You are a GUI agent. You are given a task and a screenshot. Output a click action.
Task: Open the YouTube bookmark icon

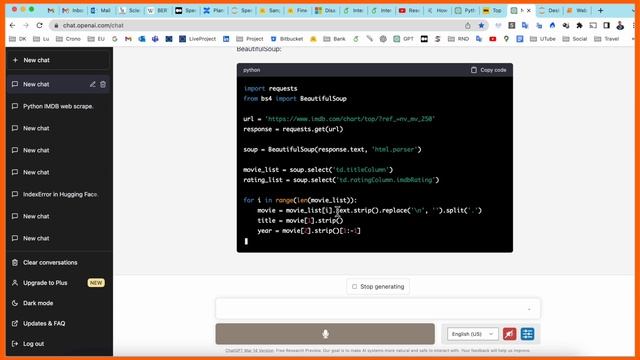(493, 39)
